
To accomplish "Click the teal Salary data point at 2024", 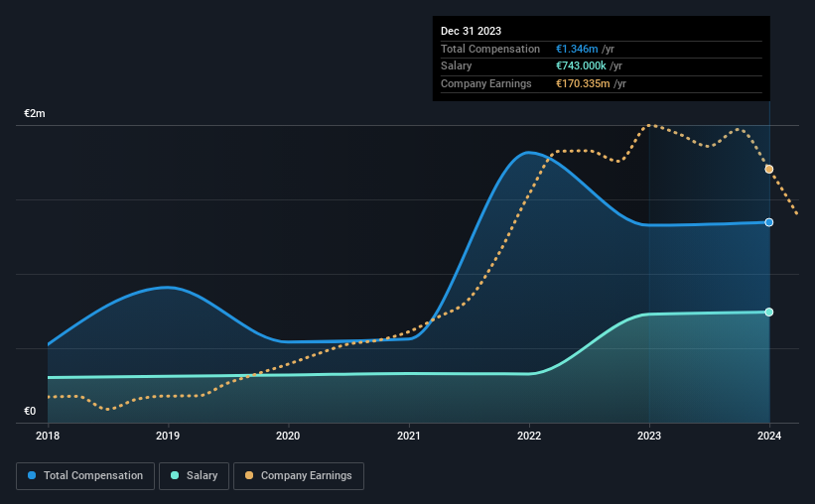I will [768, 313].
